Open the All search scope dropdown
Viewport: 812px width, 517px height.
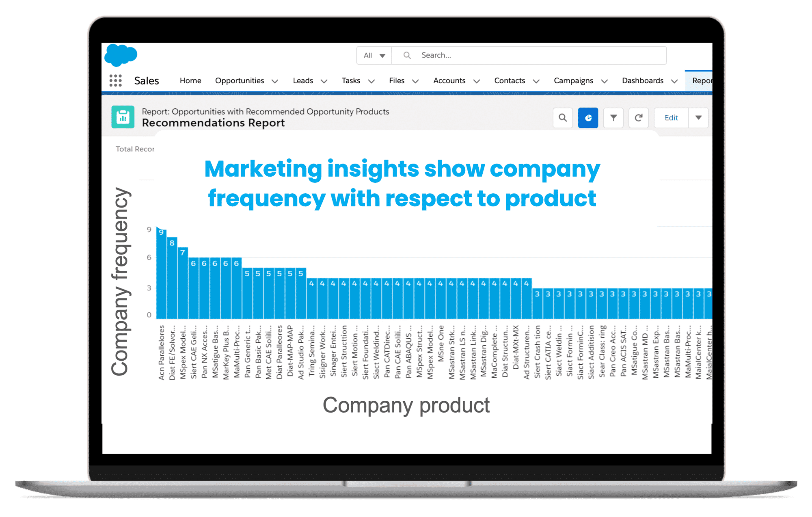(374, 55)
